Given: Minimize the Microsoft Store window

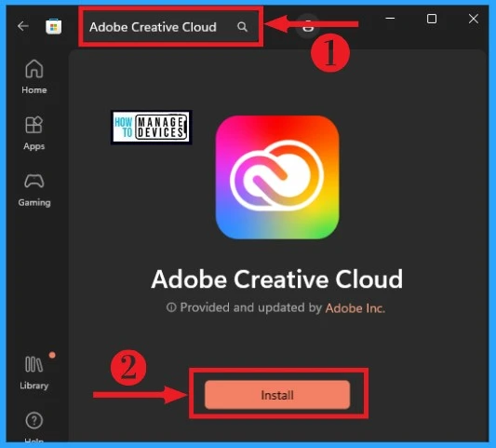Looking at the screenshot, I should pos(390,19).
